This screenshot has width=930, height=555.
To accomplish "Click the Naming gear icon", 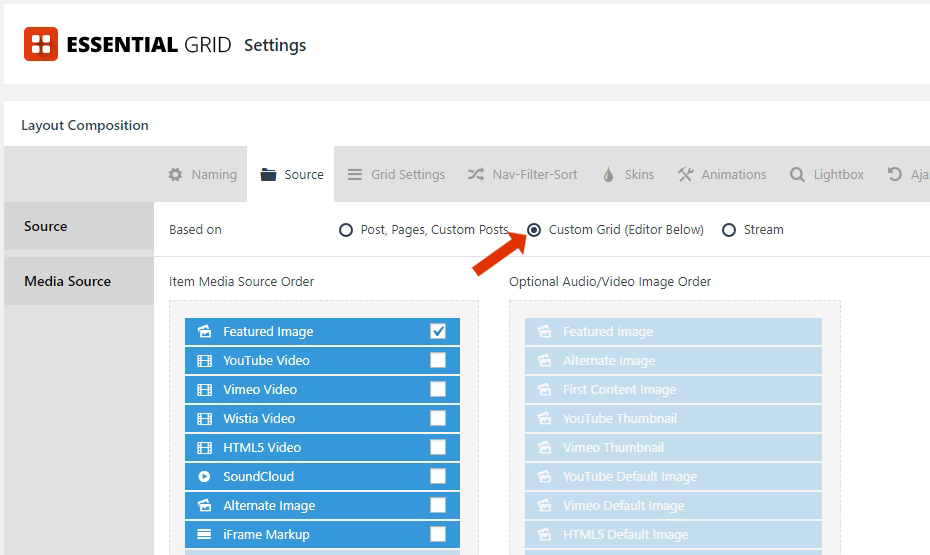I will coord(175,174).
